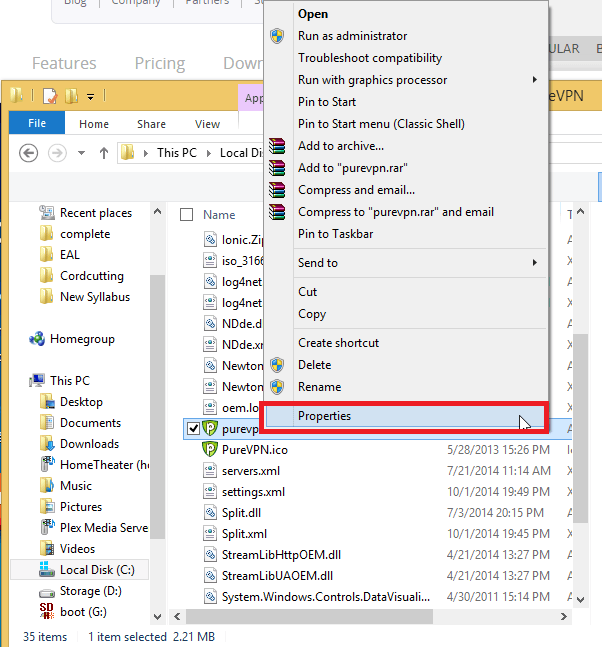The height and width of the screenshot is (647, 602).
Task: Click the WinRAR icon beside Add to archive
Action: point(278,146)
